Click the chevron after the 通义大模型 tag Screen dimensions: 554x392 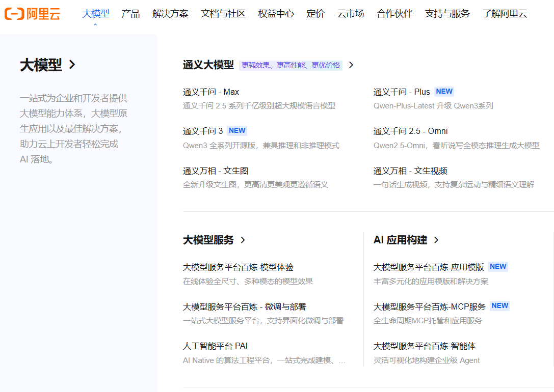351,65
